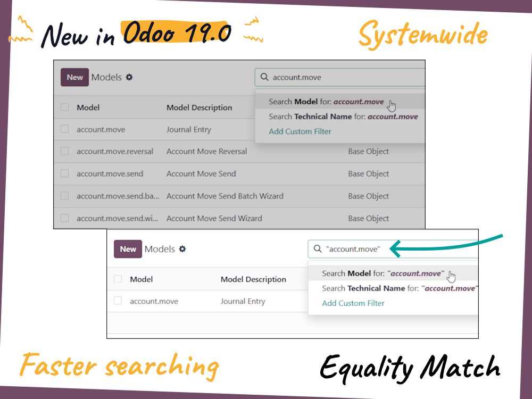532x399 pixels.
Task: Sort by Model Description header in upper table
Action: click(199, 107)
